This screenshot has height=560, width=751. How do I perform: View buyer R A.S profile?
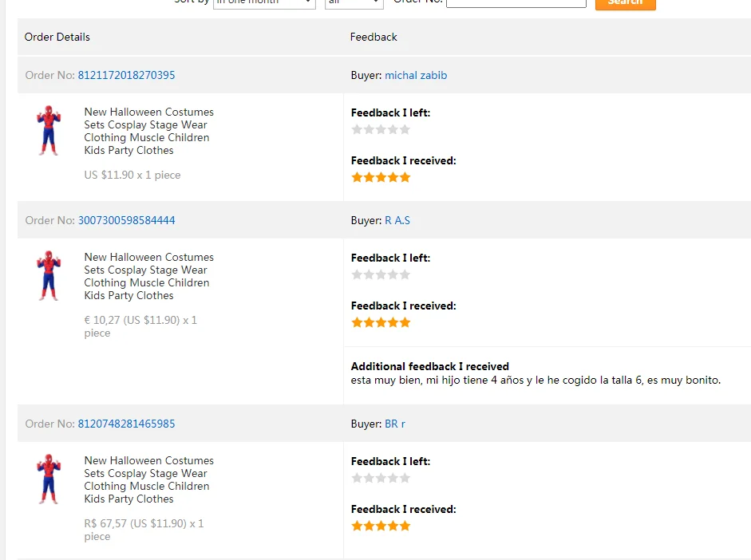click(x=397, y=220)
